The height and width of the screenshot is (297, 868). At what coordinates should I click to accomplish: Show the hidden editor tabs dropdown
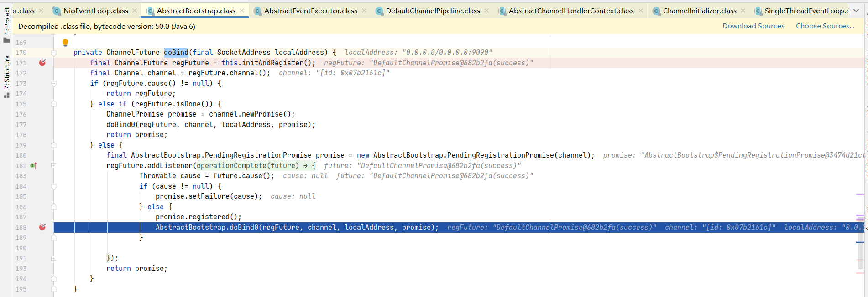point(856,11)
